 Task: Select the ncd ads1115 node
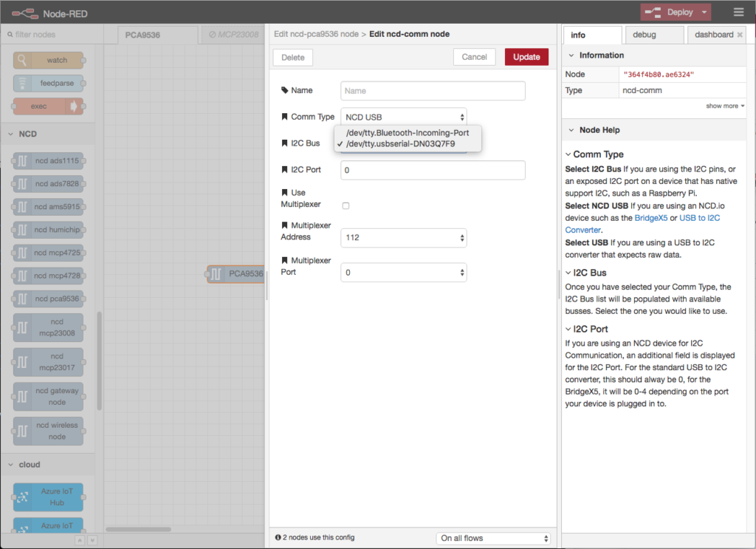[49, 161]
